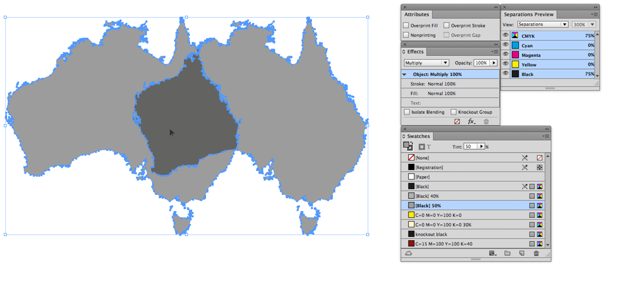644x283 pixels.
Task: Click the new swatch icon
Action: pyautogui.click(x=521, y=253)
